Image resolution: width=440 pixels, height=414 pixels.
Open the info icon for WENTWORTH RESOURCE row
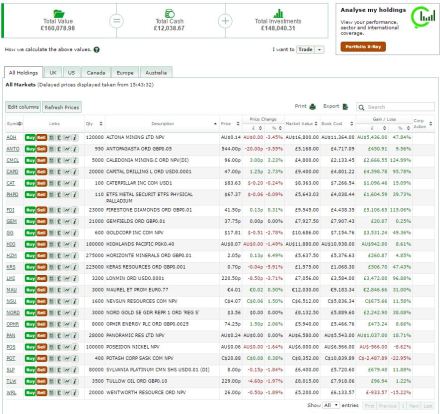(x=75, y=393)
